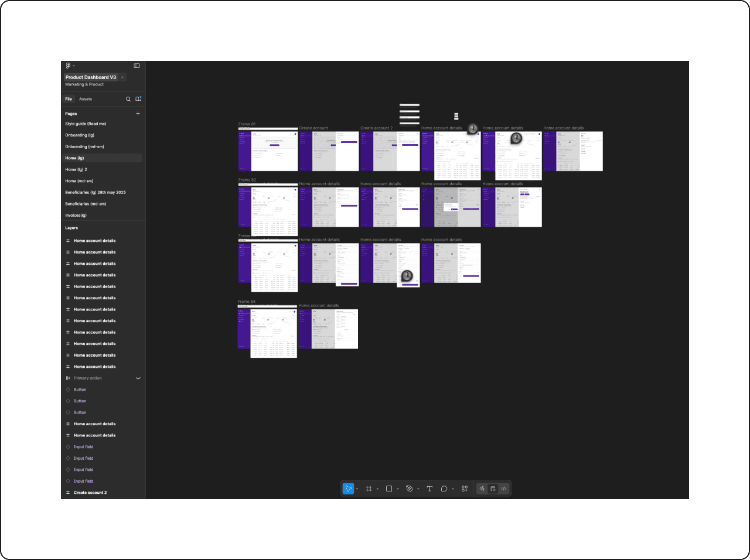
Task: Click the Layers section header
Action: pyautogui.click(x=71, y=228)
